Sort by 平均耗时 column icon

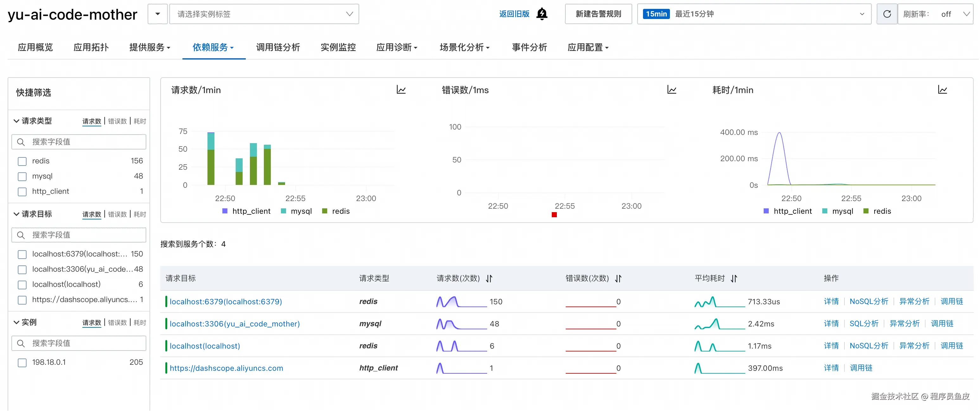pos(734,278)
